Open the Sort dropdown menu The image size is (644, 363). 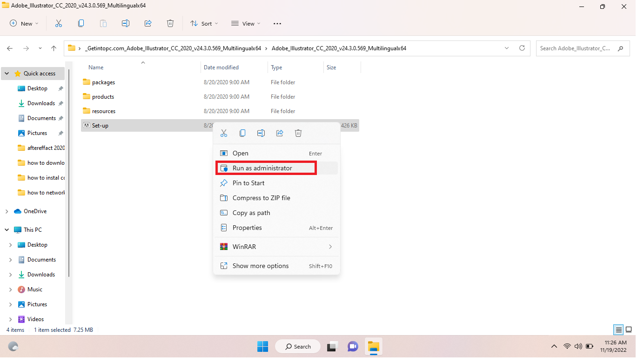[204, 23]
